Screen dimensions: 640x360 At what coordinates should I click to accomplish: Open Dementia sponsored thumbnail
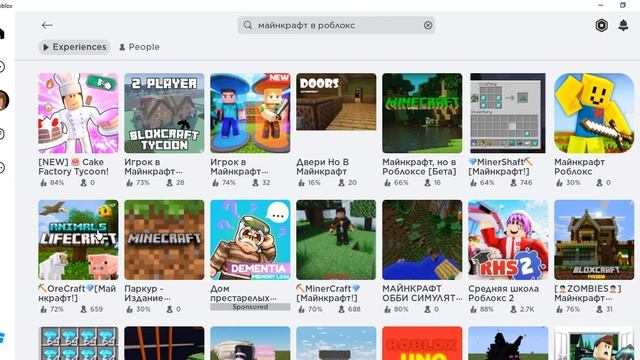(x=250, y=240)
